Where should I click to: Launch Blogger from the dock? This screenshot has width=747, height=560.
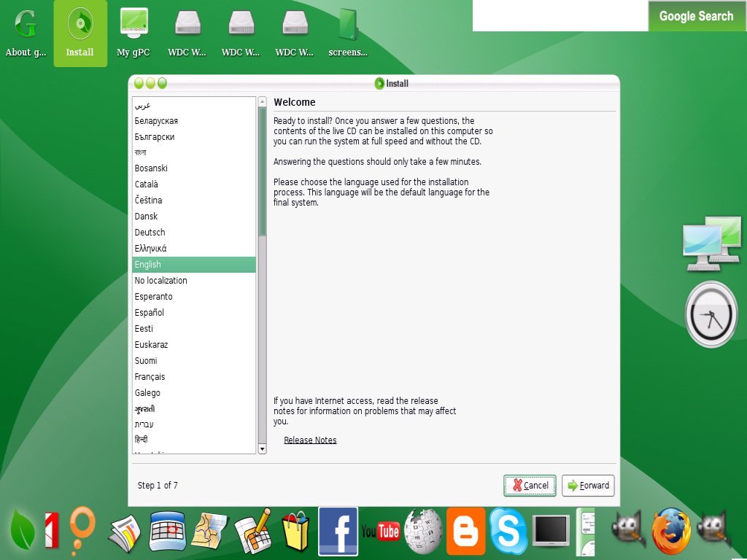pyautogui.click(x=465, y=532)
